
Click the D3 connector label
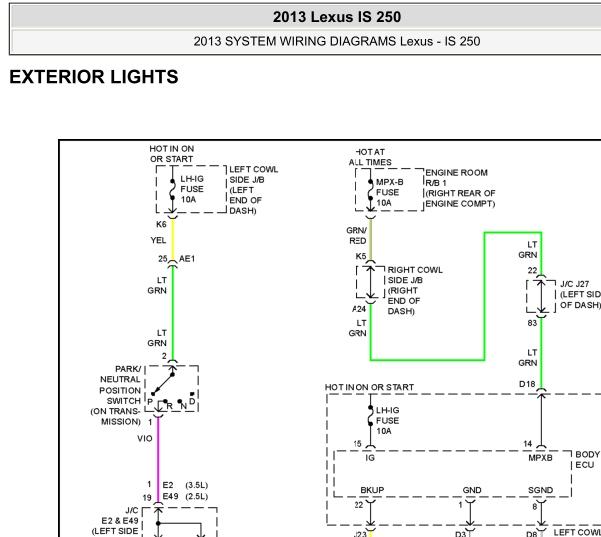pyautogui.click(x=460, y=534)
